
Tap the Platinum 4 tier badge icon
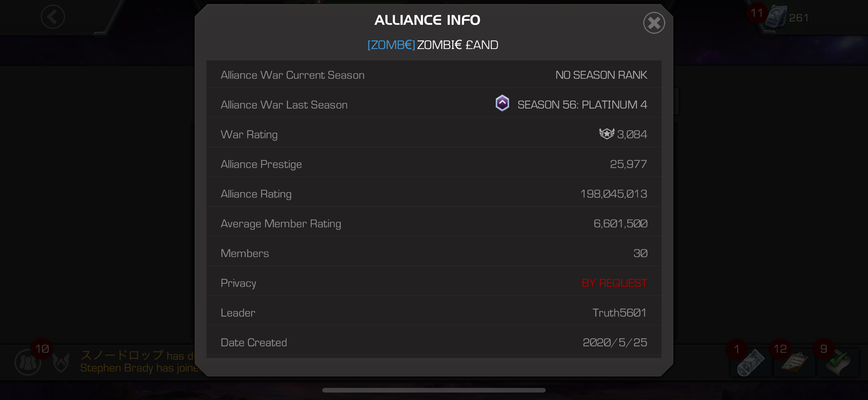[502, 103]
